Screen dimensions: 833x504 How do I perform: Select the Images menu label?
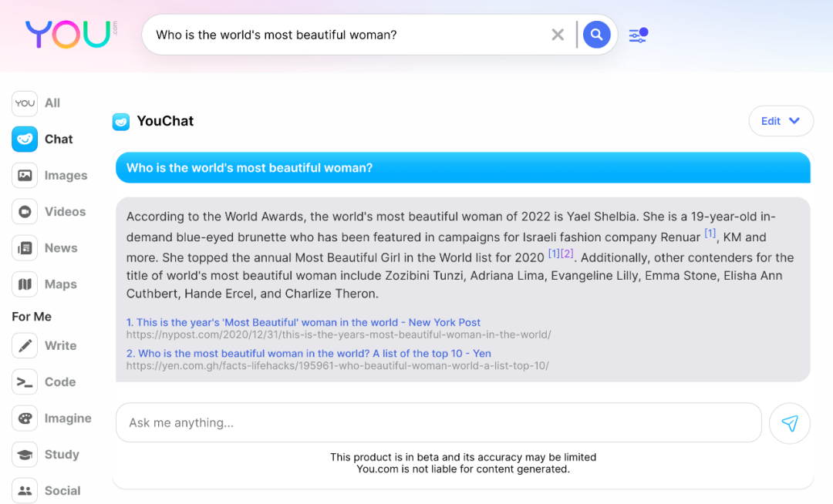[66, 176]
